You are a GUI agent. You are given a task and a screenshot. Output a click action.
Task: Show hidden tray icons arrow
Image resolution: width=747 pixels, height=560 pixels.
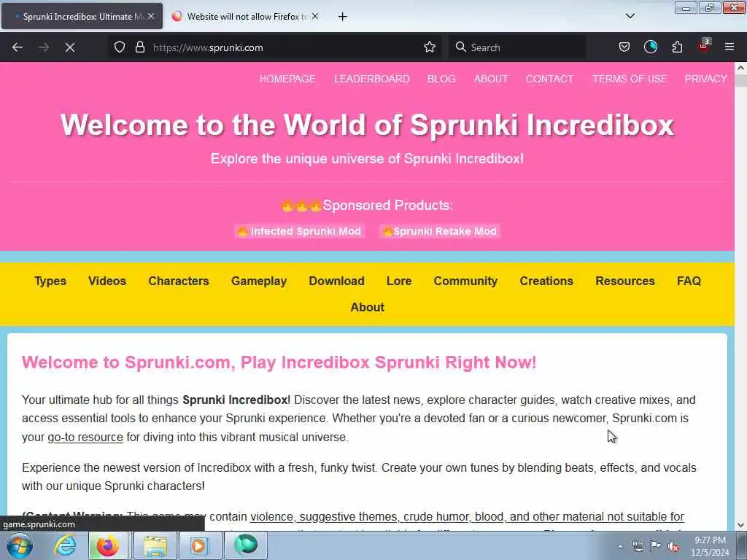pos(620,547)
